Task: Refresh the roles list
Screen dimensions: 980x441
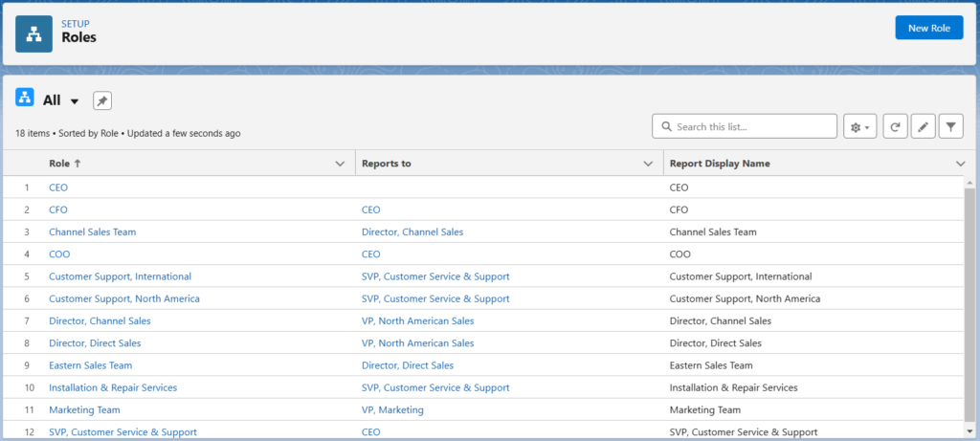Action: (895, 126)
